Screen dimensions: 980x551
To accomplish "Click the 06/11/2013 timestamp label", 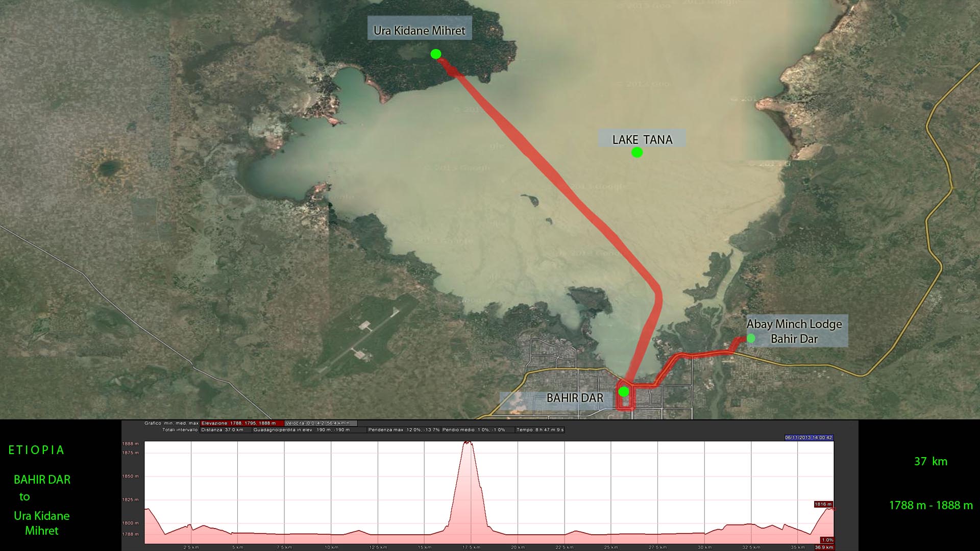I will (808, 437).
